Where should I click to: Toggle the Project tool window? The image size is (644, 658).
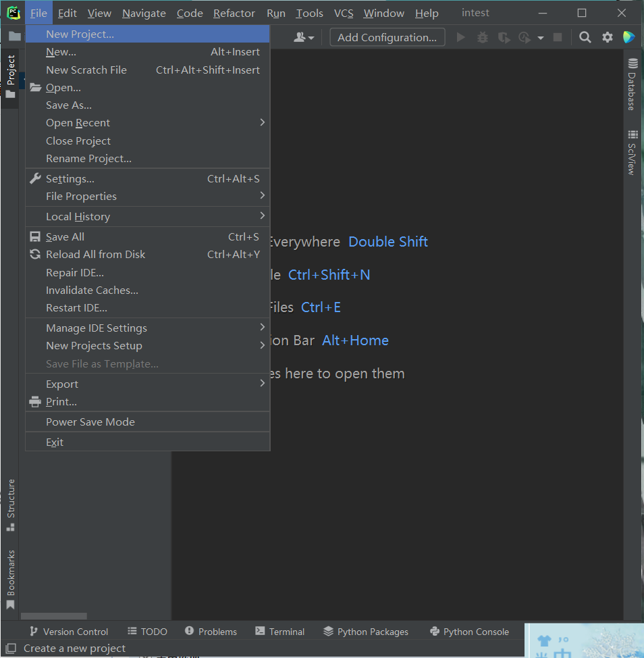[x=11, y=76]
